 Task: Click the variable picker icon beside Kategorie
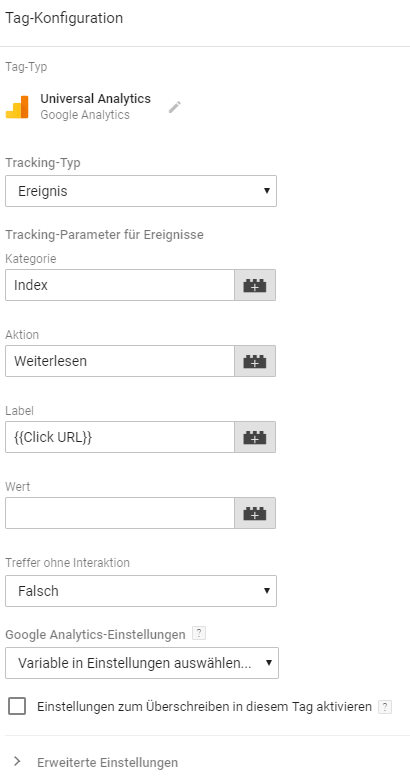255,285
